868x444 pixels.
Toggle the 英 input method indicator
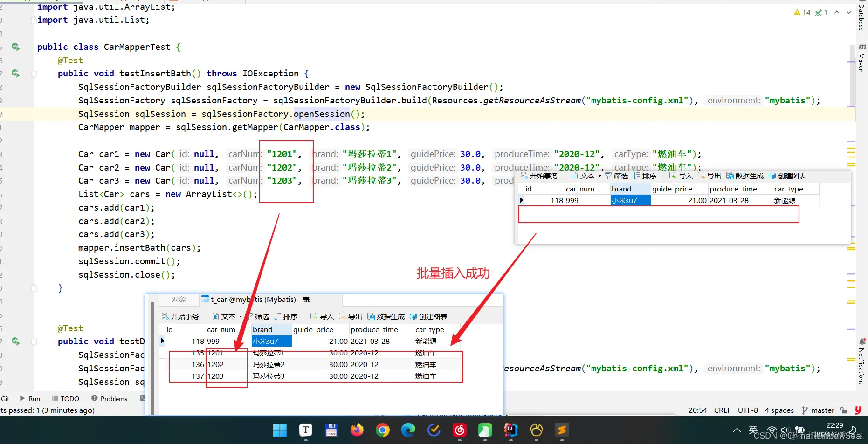coord(753,430)
